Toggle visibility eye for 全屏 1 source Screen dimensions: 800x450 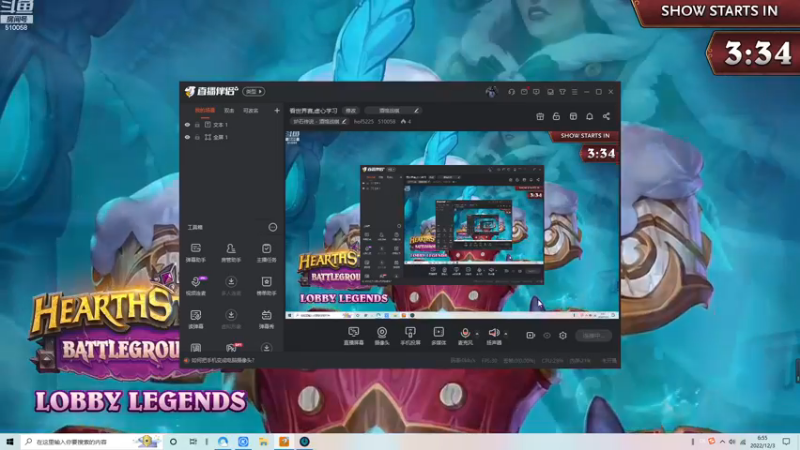187,137
